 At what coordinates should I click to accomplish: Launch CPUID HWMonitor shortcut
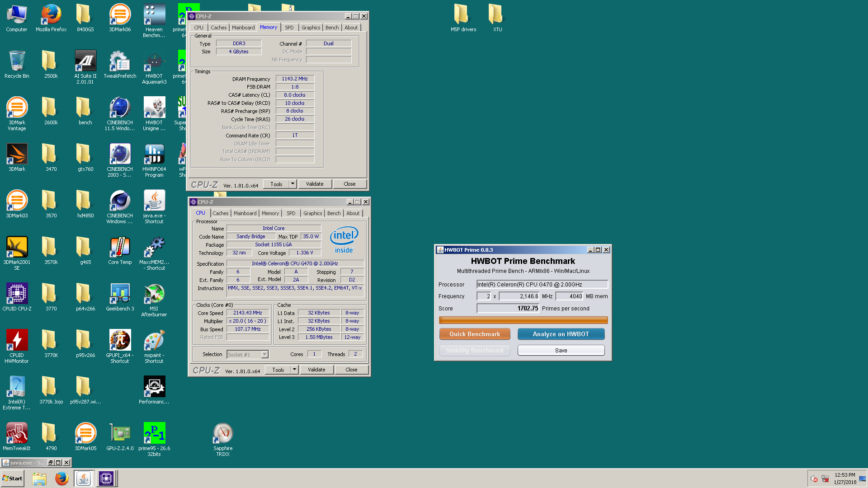coord(17,347)
